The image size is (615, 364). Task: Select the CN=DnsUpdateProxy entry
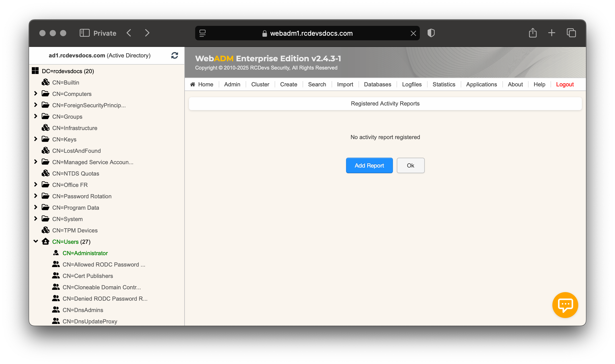pos(90,321)
